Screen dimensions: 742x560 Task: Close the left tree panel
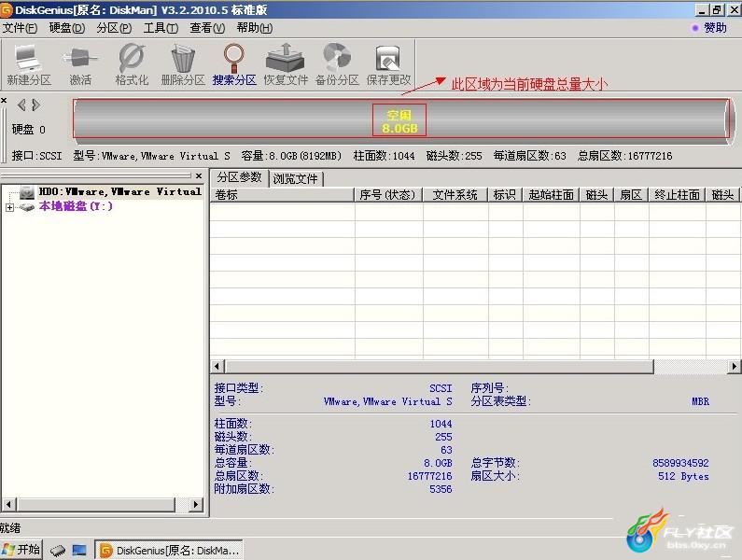[199, 175]
